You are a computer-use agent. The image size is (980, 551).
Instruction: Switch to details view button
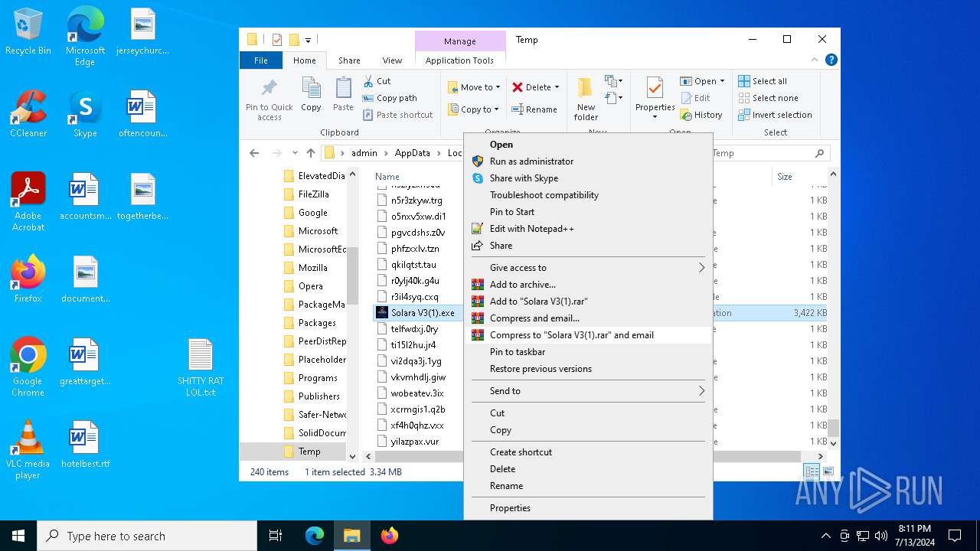[x=811, y=472]
